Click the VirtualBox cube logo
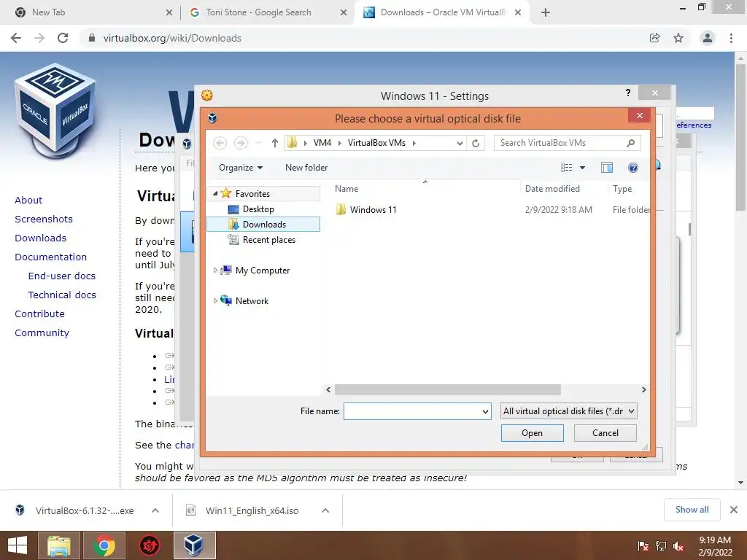747x560 pixels. (x=55, y=111)
